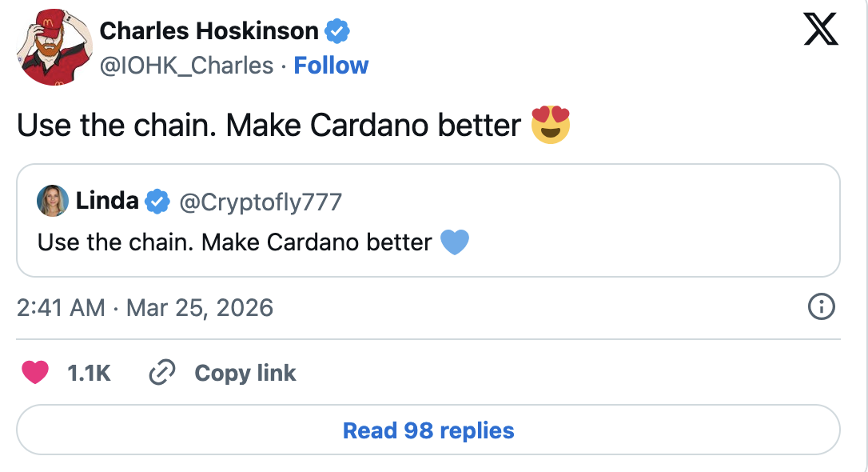This screenshot has height=472, width=868.
Task: Click Charles Hoskinson's verified badge
Action: [x=336, y=30]
